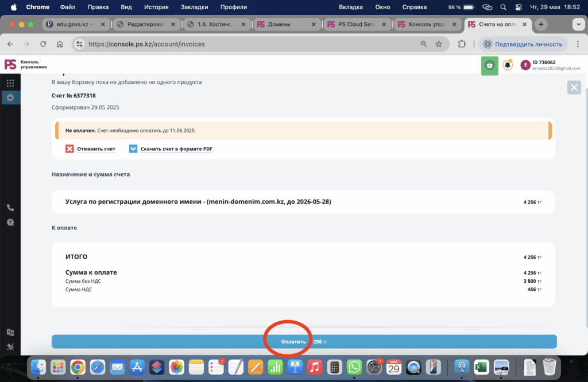Click the pin icon at the sidebar bottom

pos(10,346)
